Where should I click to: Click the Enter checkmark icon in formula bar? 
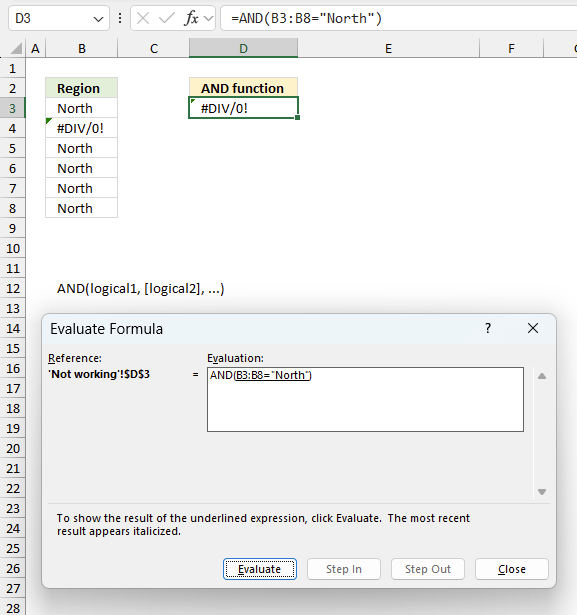(167, 18)
